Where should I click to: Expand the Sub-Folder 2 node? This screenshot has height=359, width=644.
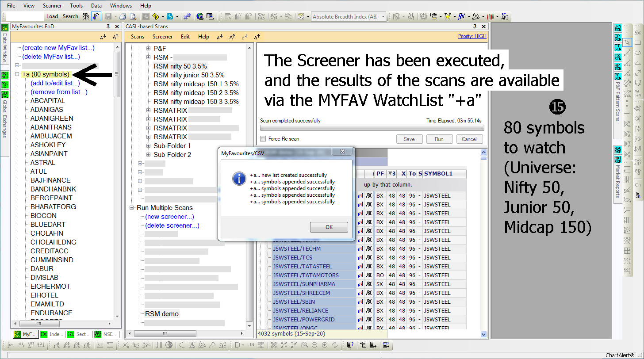pyautogui.click(x=149, y=155)
